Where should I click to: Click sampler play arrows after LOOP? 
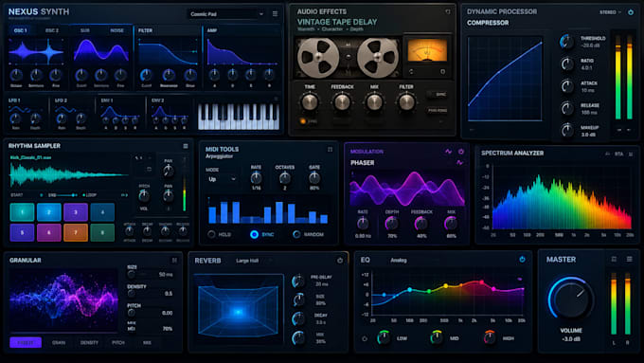tap(124, 195)
